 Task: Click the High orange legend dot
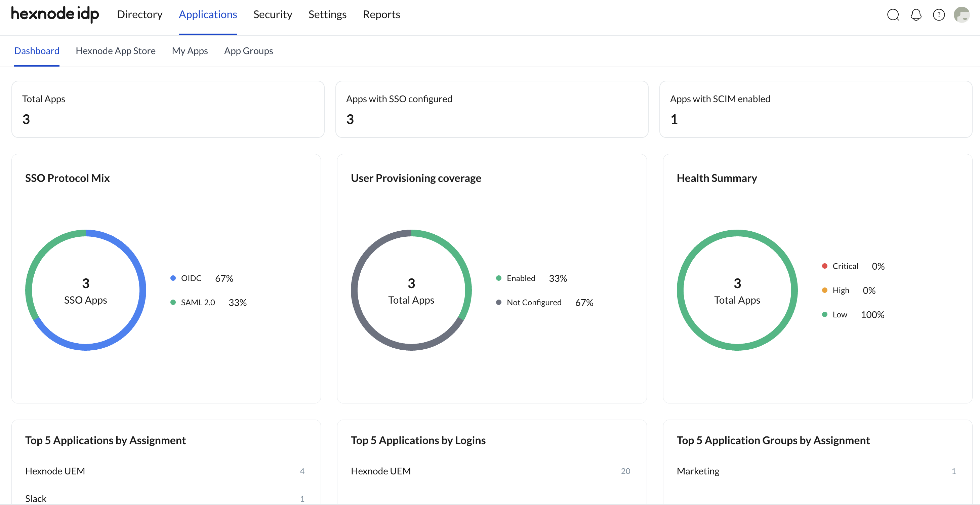click(x=825, y=290)
